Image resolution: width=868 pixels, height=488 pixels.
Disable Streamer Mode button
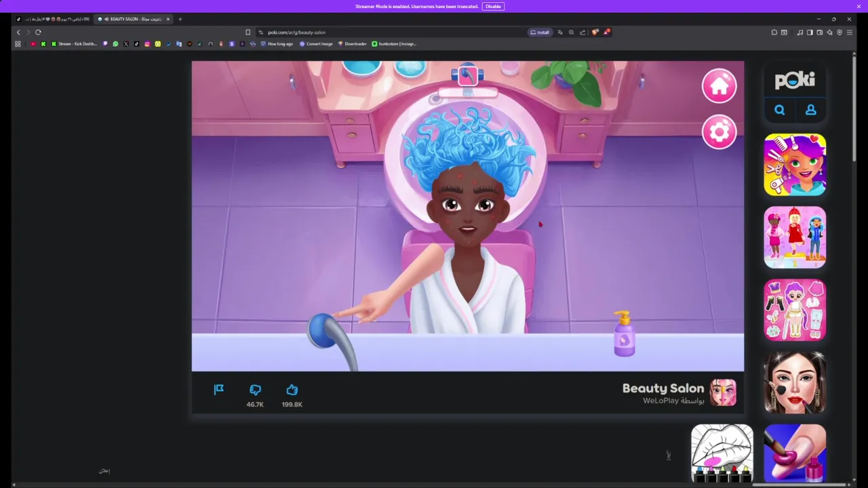[493, 6]
